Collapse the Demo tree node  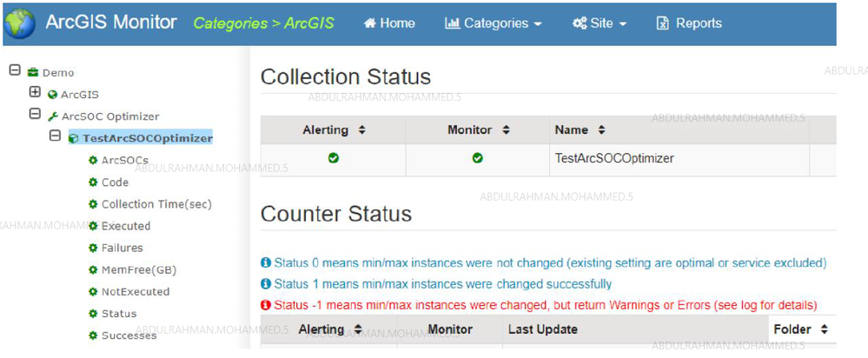[15, 70]
